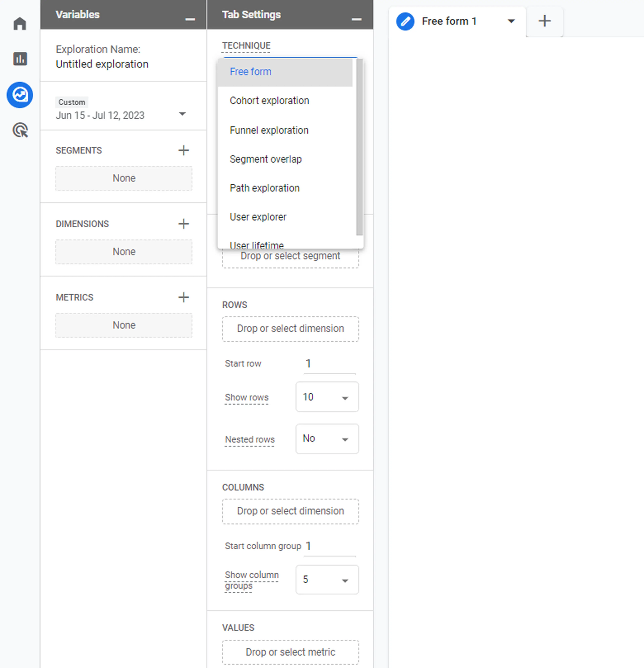Minimize the Variables panel
This screenshot has height=668, width=644.
pyautogui.click(x=190, y=19)
